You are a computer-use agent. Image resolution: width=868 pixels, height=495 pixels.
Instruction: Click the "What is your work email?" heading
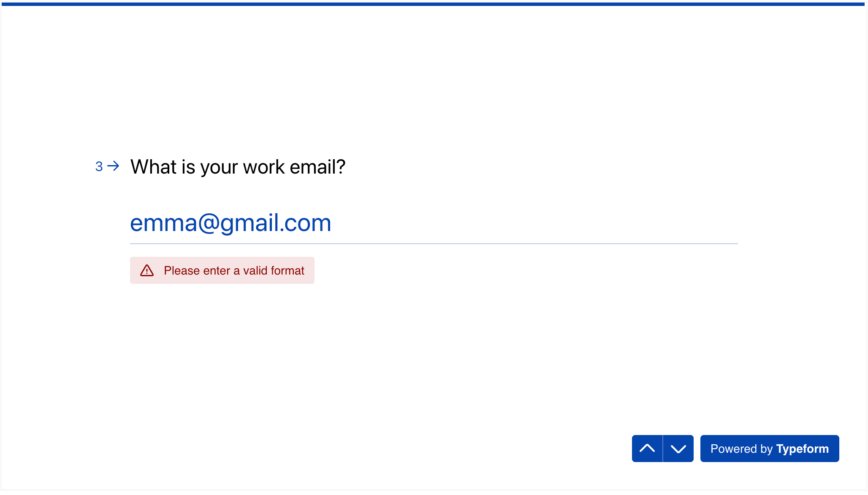238,167
